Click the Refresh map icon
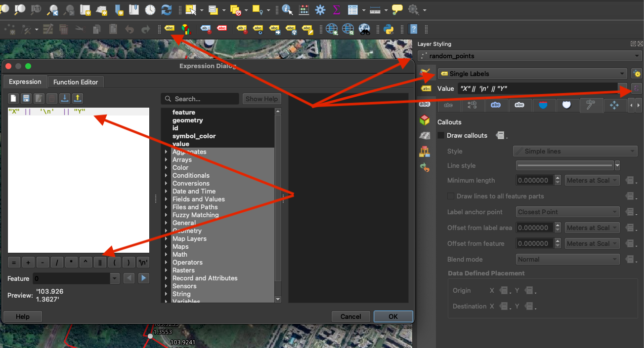Image resolution: width=644 pixels, height=348 pixels. click(x=167, y=9)
